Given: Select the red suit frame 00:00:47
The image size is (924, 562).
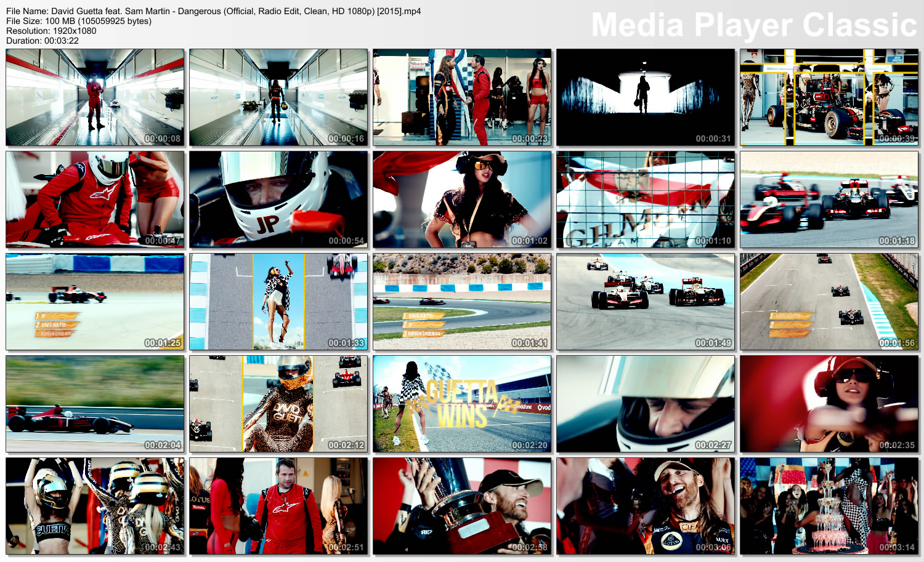Looking at the screenshot, I should [x=95, y=199].
